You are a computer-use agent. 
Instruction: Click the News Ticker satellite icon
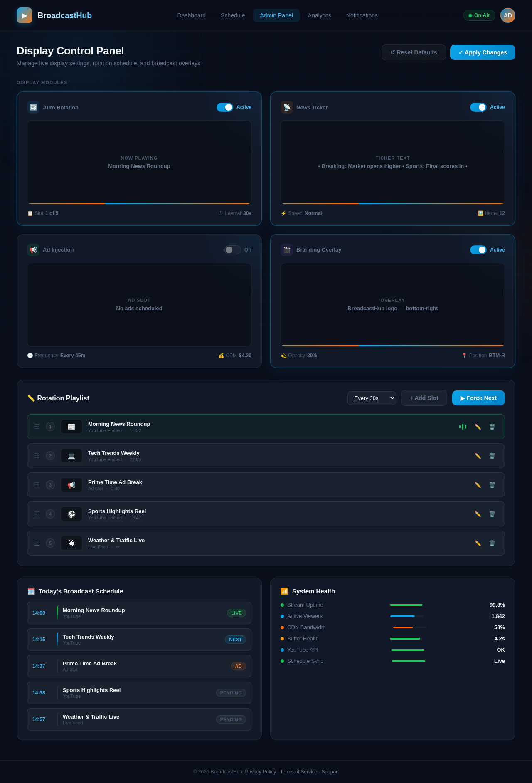click(x=287, y=107)
